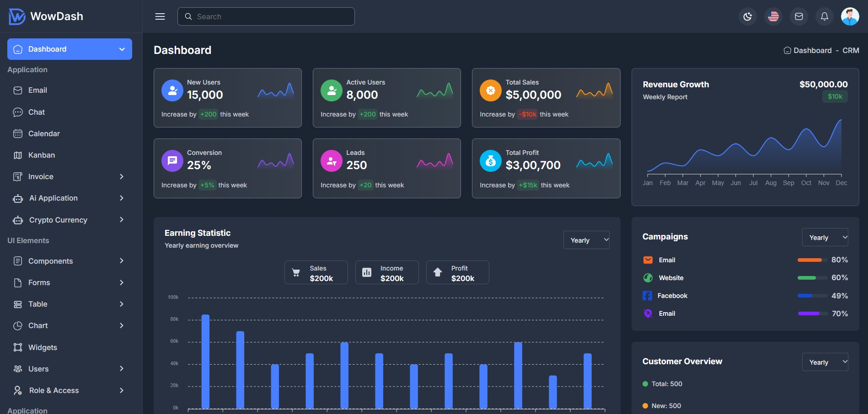Click the Table sidebar icon
868x414 pixels.
click(18, 304)
